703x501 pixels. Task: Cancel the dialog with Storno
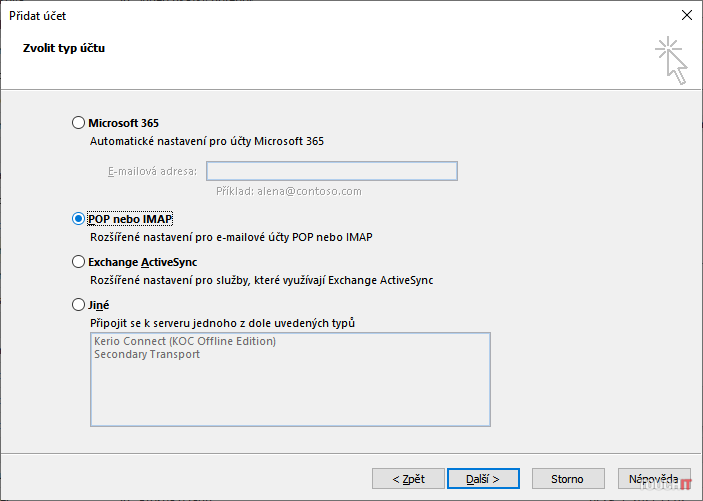pos(569,479)
